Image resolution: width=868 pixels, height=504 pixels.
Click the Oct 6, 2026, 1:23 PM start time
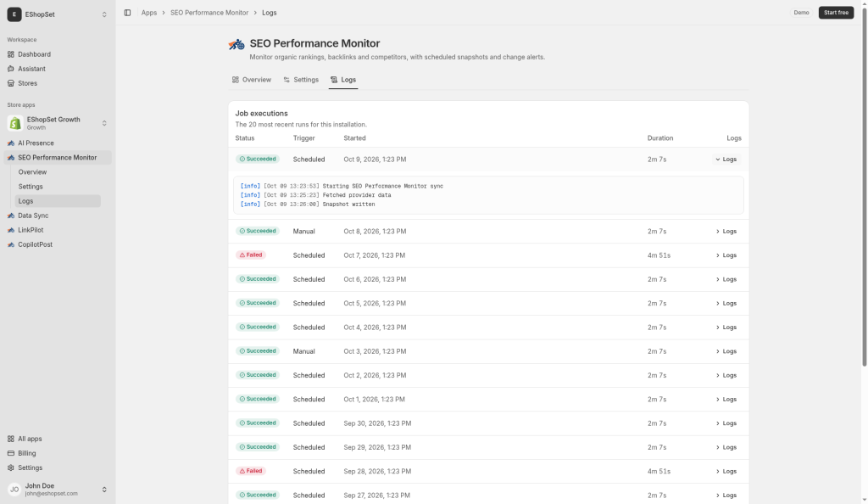click(375, 279)
